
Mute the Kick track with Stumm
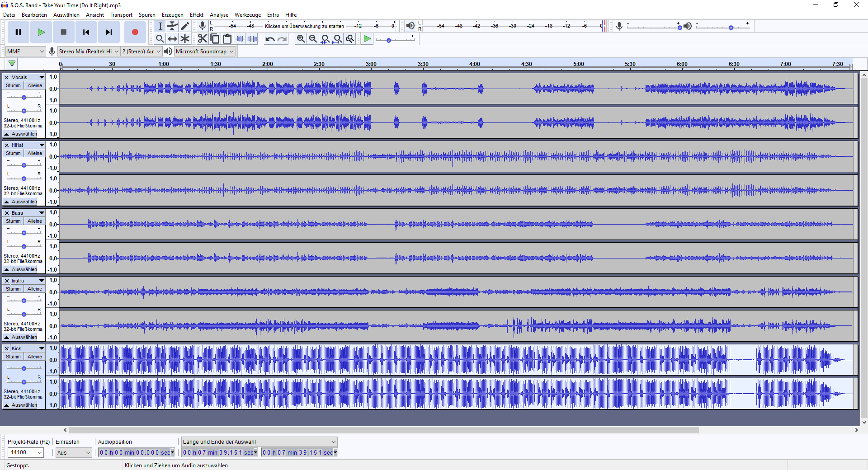[x=13, y=357]
